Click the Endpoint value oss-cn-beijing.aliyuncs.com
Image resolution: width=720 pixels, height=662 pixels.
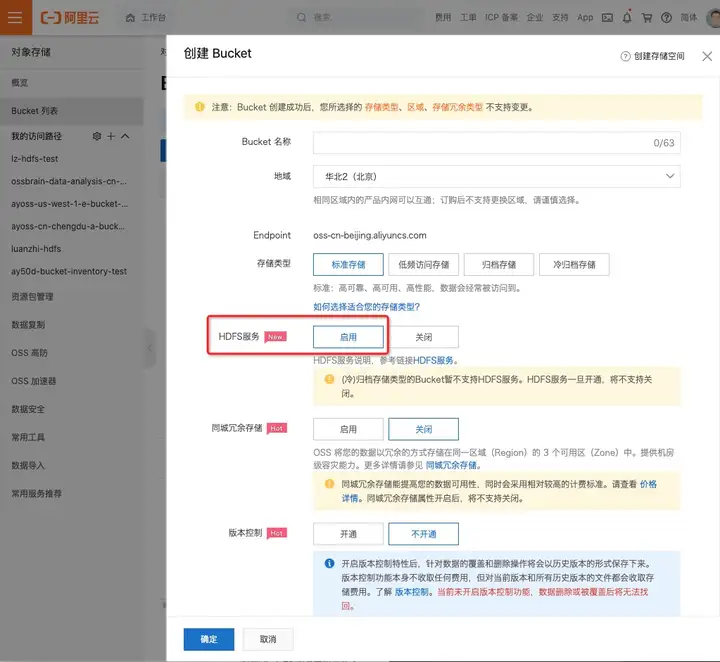coord(370,235)
